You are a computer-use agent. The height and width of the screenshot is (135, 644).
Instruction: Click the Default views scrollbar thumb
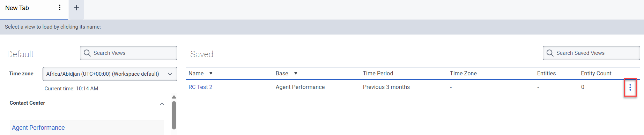174,115
